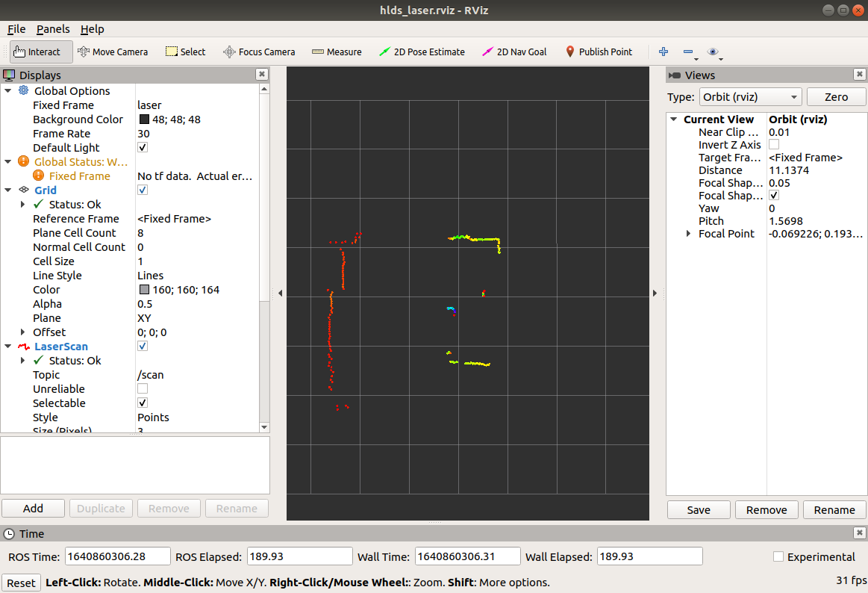Collapse the Global Options tree node
Screen dimensions: 868x593
pos(8,90)
